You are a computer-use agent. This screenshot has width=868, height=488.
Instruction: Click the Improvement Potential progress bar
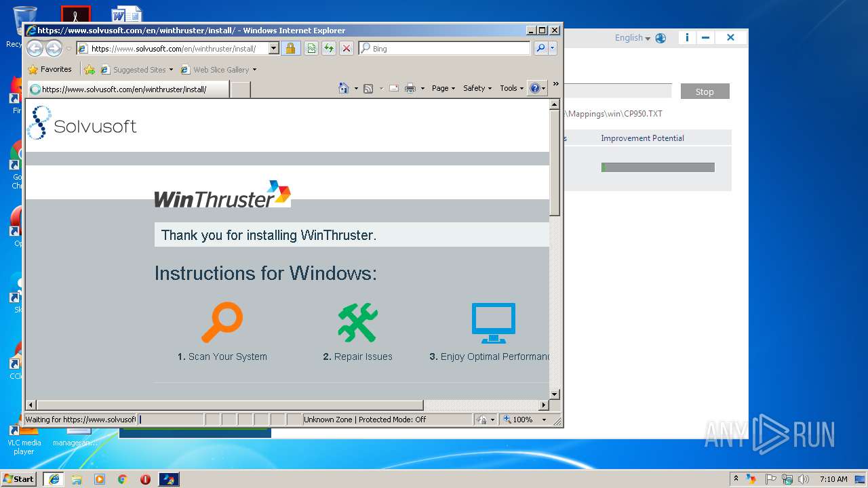658,167
